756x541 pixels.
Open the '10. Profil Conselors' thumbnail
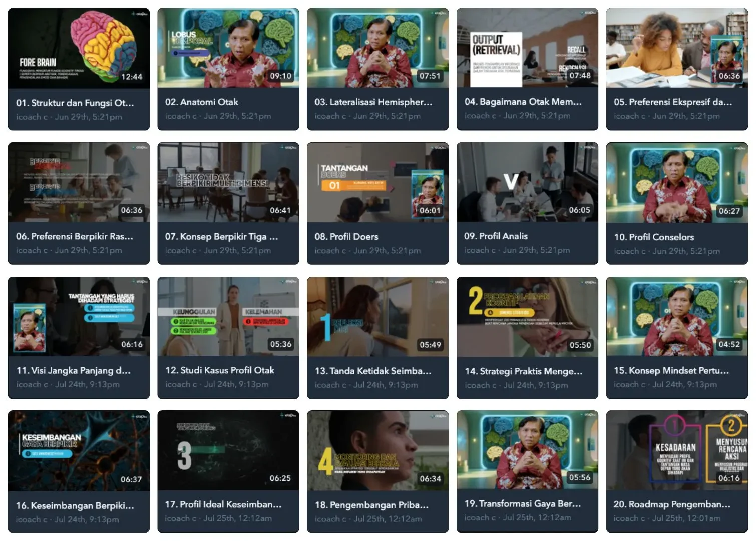tap(677, 183)
